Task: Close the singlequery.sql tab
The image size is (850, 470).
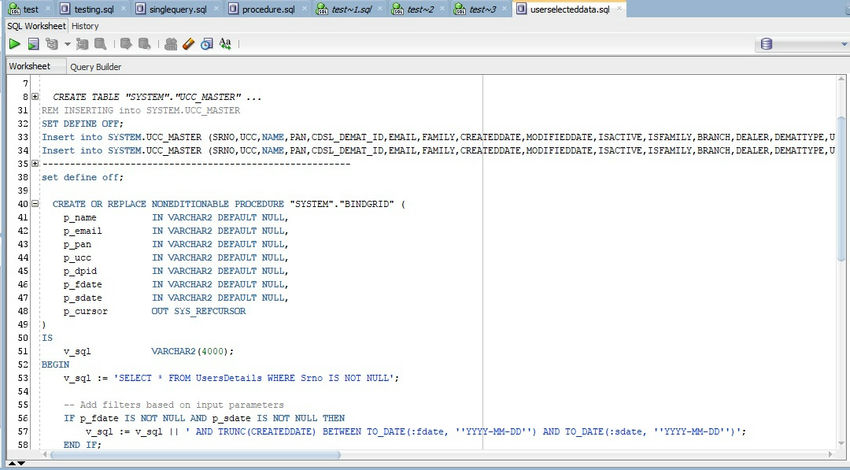Action: (x=217, y=9)
